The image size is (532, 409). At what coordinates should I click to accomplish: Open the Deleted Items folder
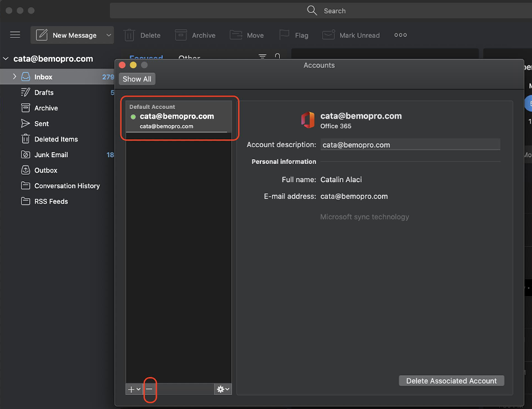57,140
